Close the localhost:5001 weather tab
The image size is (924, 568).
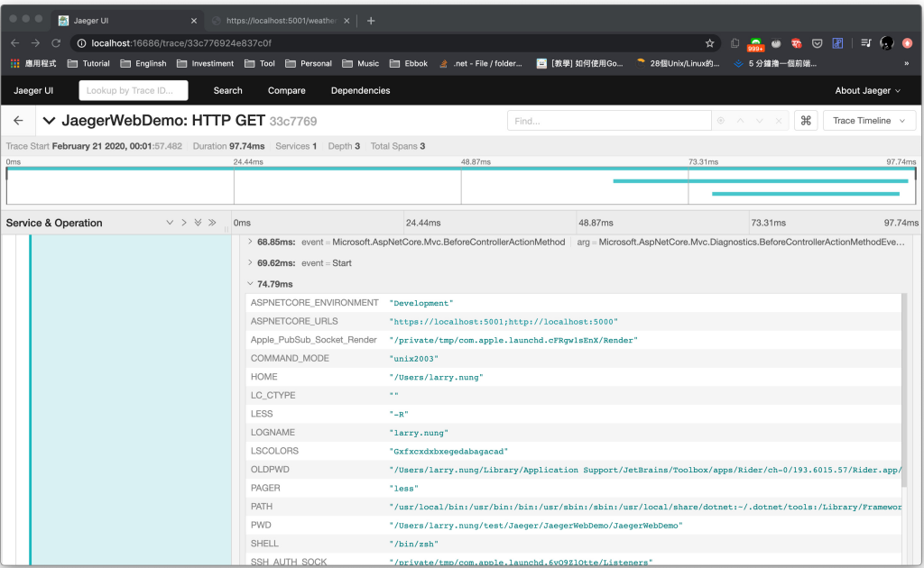(x=346, y=21)
